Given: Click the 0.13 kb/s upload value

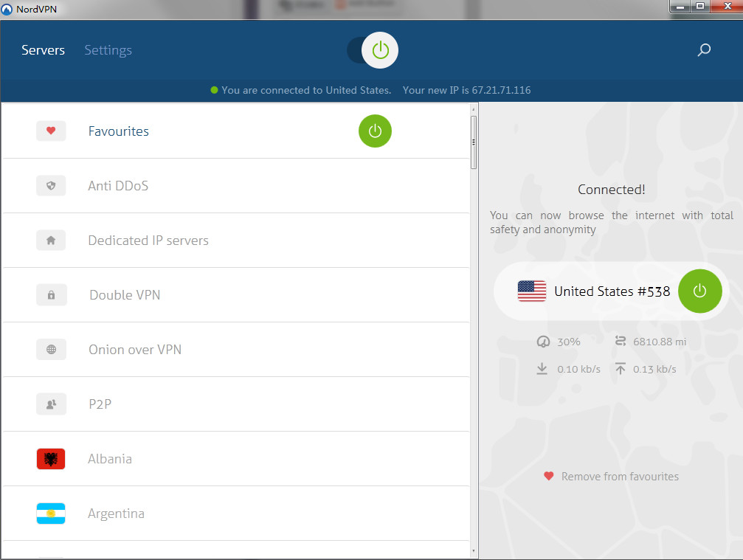Looking at the screenshot, I should 654,369.
